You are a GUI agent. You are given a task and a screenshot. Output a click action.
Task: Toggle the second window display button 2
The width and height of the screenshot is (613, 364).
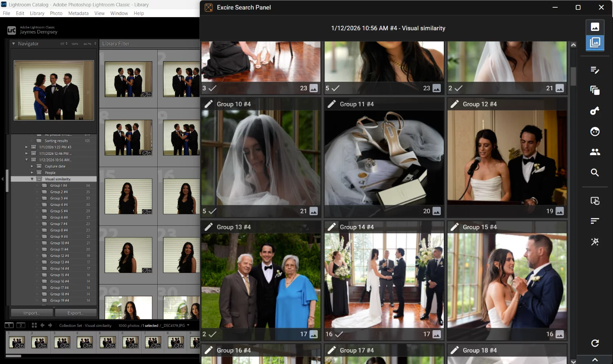click(x=21, y=325)
